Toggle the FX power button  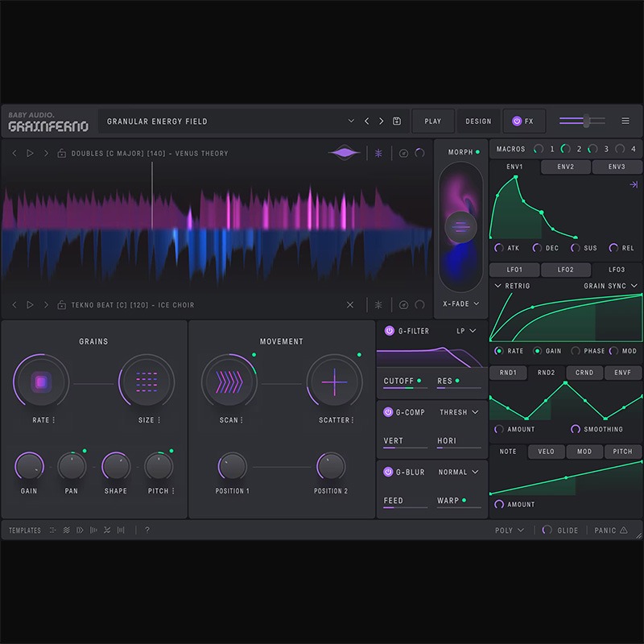(x=517, y=121)
